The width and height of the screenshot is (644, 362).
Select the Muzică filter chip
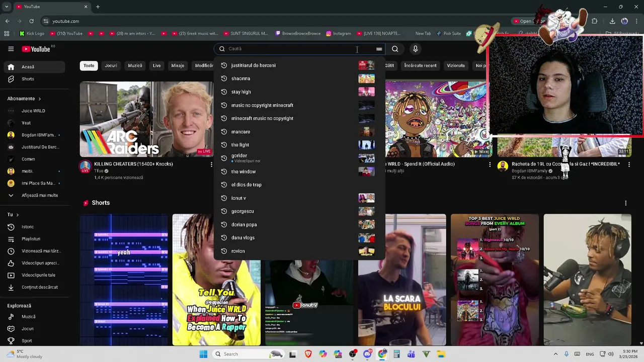(135, 66)
